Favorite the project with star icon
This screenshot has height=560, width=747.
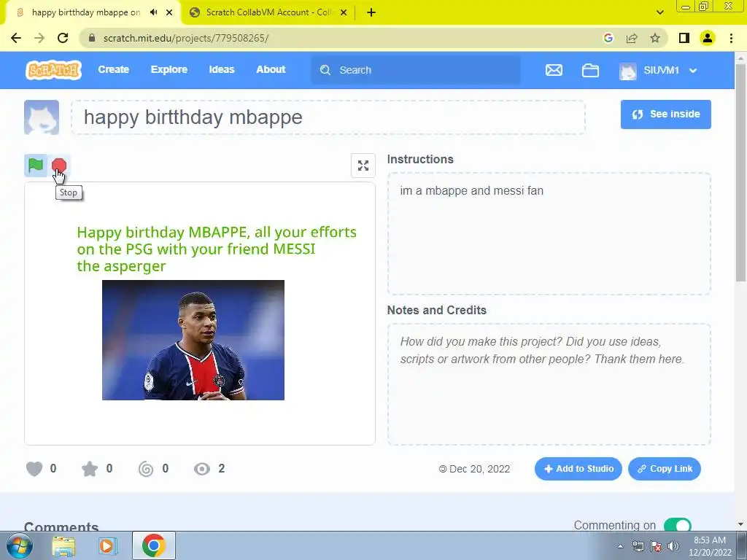90,469
